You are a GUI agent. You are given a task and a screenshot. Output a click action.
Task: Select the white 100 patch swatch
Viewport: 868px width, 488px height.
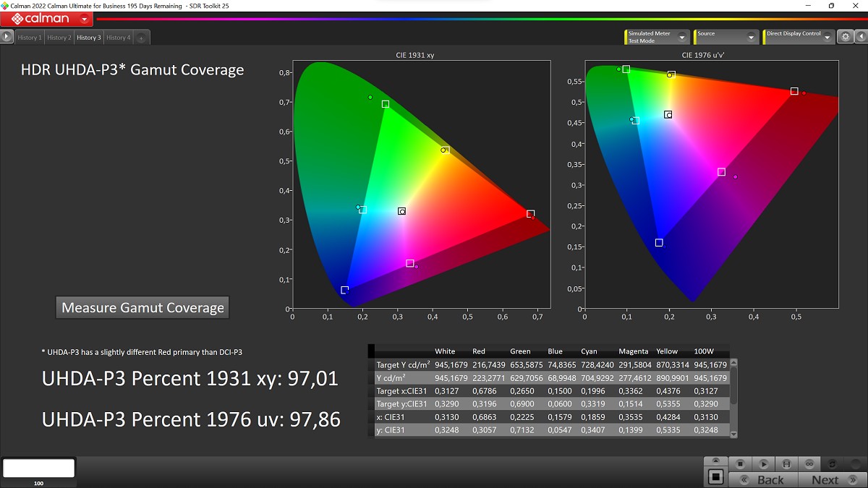[x=39, y=468]
